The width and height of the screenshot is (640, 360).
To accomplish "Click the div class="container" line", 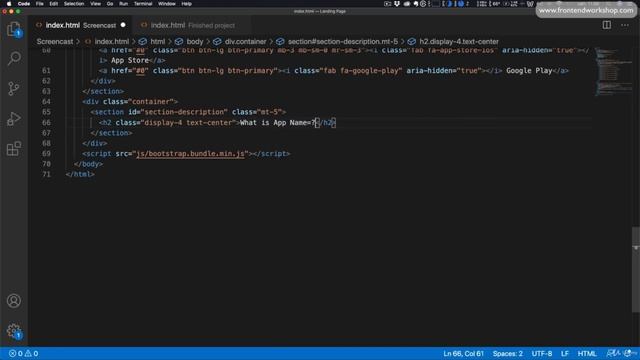I will pyautogui.click(x=130, y=102).
